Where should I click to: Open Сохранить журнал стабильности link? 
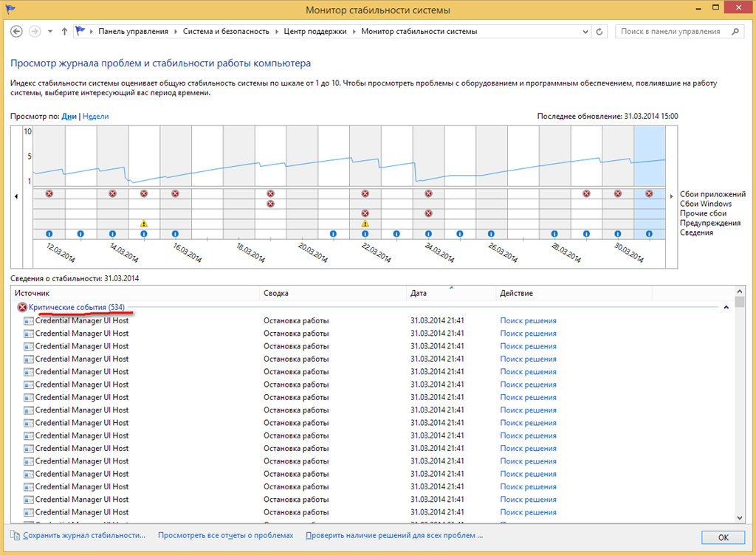click(x=84, y=535)
